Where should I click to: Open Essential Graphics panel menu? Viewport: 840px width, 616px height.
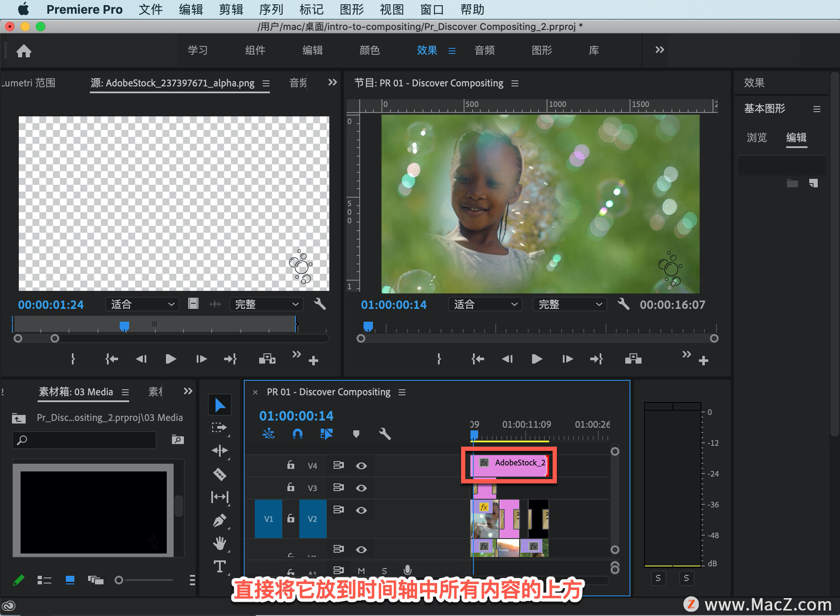tap(817, 109)
